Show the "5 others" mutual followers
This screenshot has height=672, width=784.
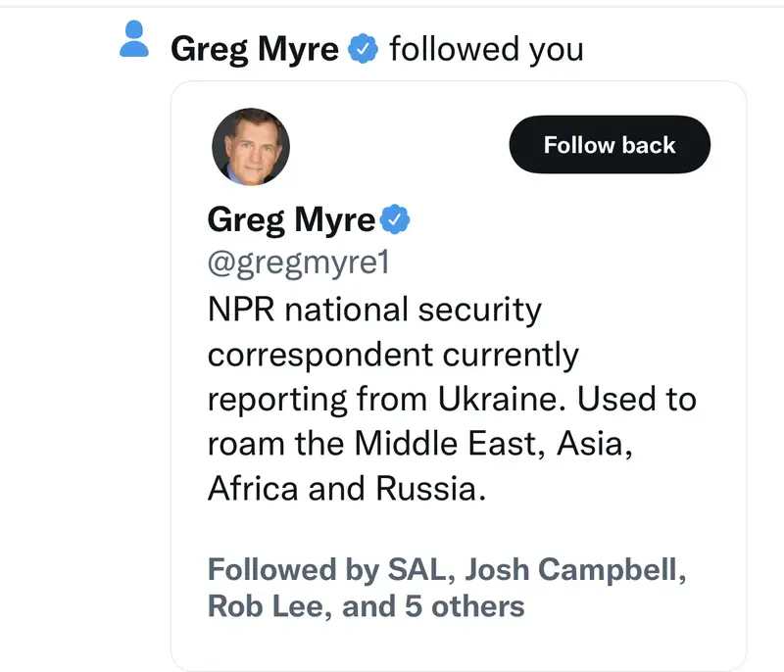click(465, 606)
